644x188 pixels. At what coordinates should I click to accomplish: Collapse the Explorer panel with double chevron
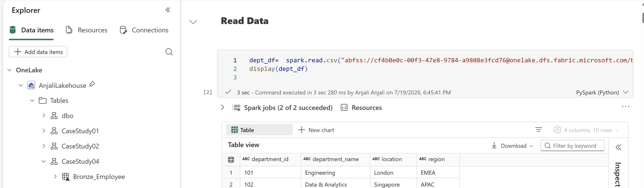(x=168, y=10)
